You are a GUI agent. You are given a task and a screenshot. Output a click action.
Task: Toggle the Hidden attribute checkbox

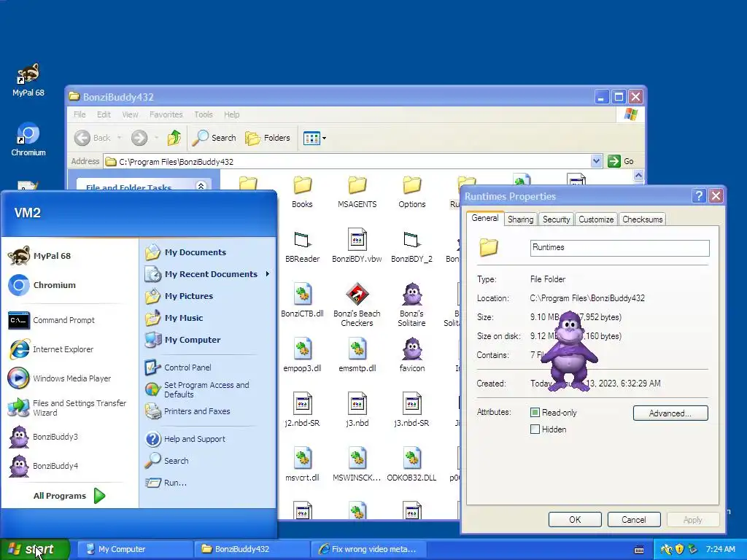click(x=535, y=429)
